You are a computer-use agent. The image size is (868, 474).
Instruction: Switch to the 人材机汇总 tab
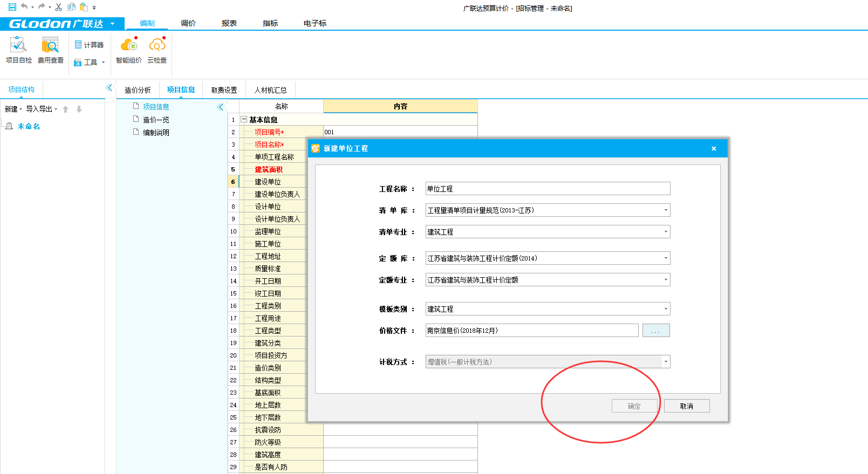[270, 90]
